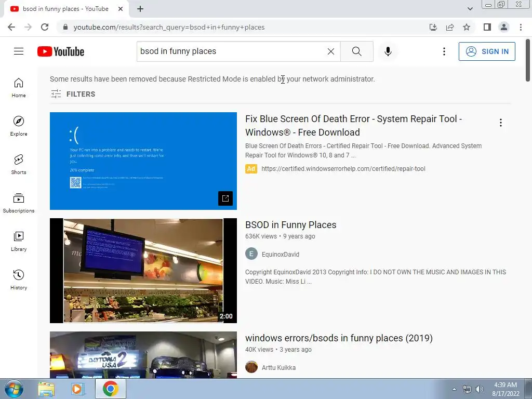Visit the Arttu Kuikka channel
532x399 pixels.
coord(278,367)
